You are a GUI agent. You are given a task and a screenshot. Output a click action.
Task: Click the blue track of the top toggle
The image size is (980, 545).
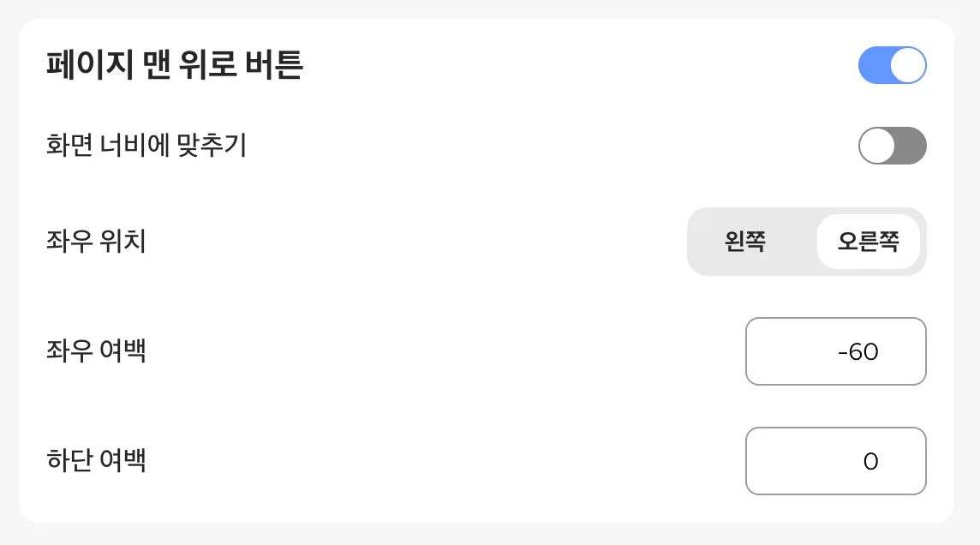[x=873, y=66]
